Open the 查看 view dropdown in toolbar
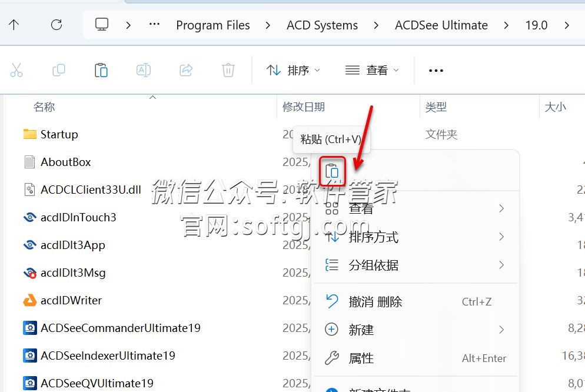Viewport: 585px width, 392px height. click(372, 70)
